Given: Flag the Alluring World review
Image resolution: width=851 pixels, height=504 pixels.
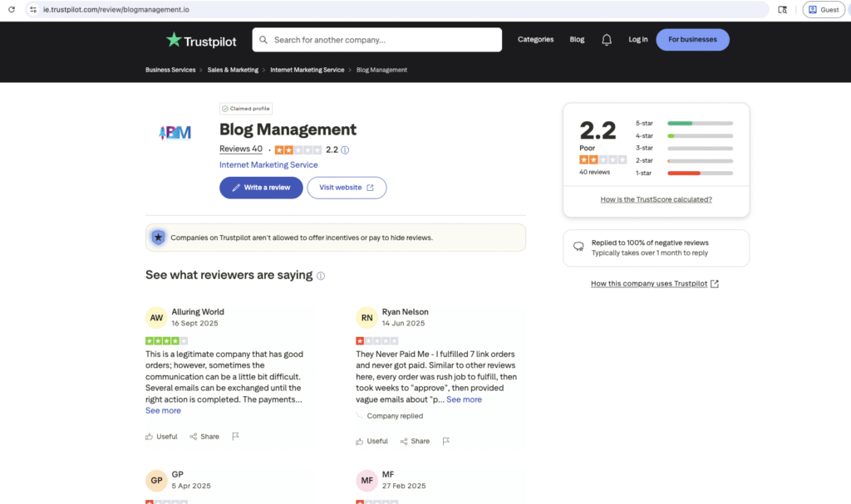Looking at the screenshot, I should 236,437.
